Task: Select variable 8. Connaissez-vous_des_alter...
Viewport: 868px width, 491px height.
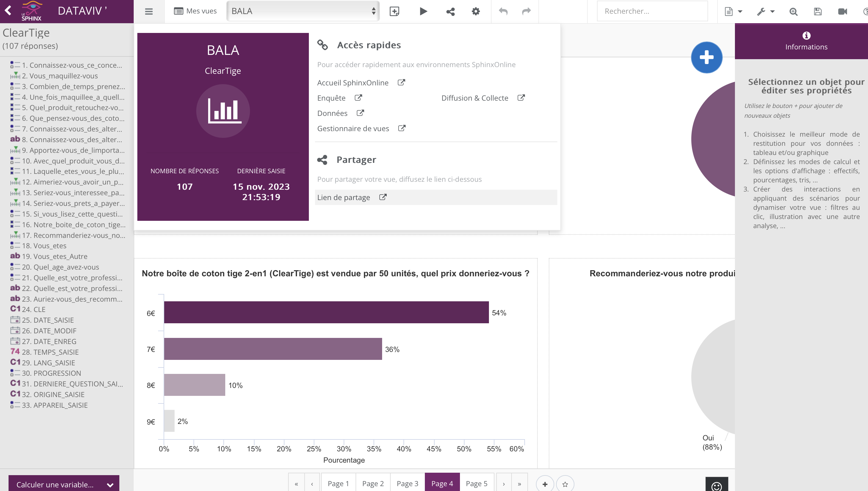Action: (x=67, y=139)
